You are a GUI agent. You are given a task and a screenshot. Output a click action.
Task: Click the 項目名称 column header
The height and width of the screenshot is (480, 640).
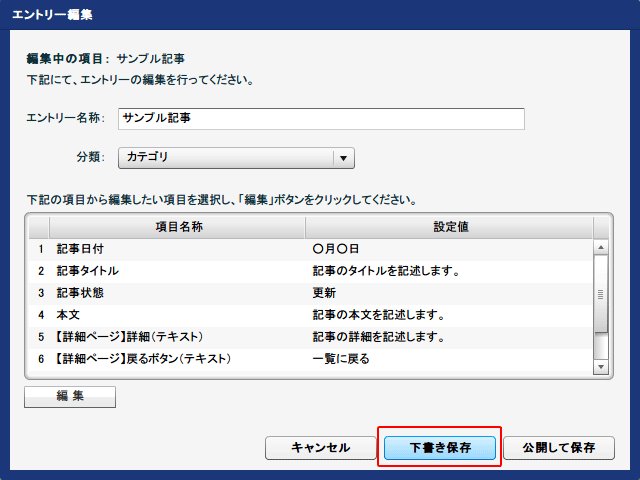tap(179, 227)
